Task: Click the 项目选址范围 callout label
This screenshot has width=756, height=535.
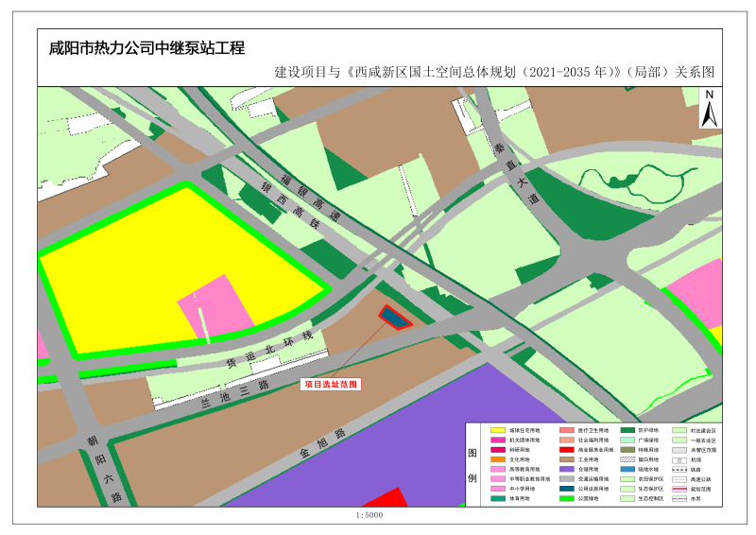Action: pos(330,385)
